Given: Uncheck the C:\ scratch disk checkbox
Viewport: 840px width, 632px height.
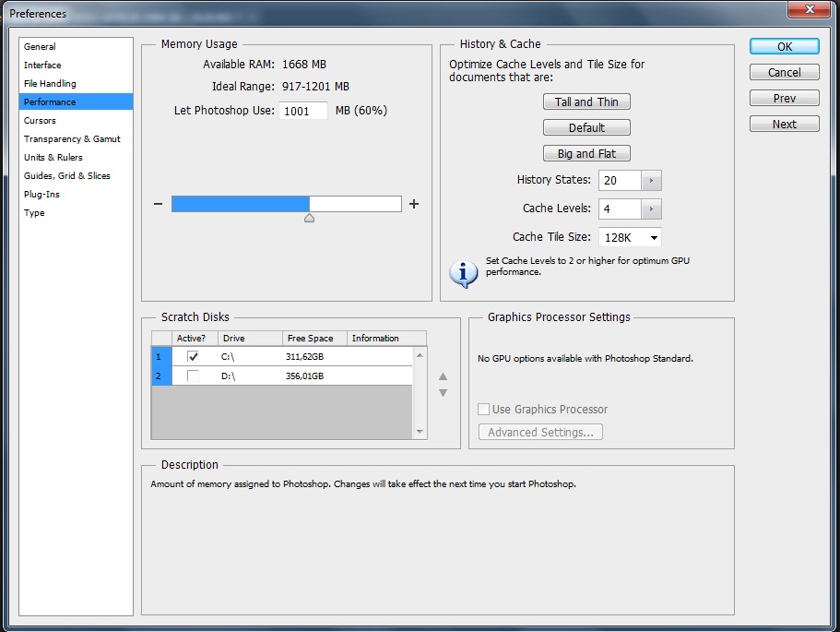Looking at the screenshot, I should pyautogui.click(x=193, y=356).
